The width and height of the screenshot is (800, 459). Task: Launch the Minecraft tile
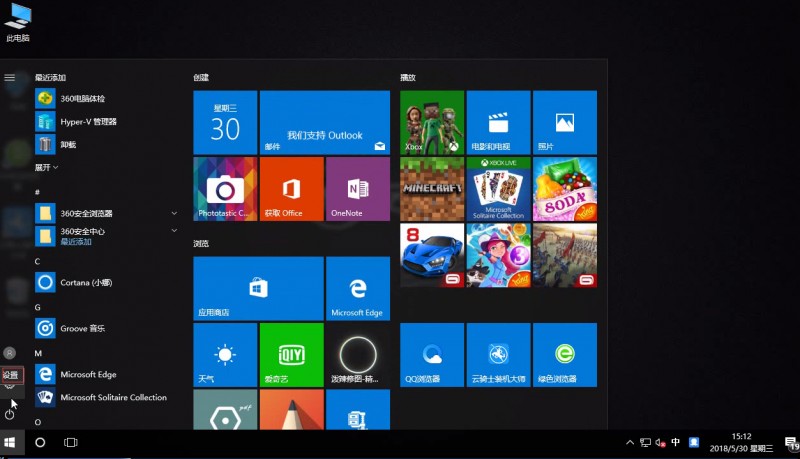[432, 189]
